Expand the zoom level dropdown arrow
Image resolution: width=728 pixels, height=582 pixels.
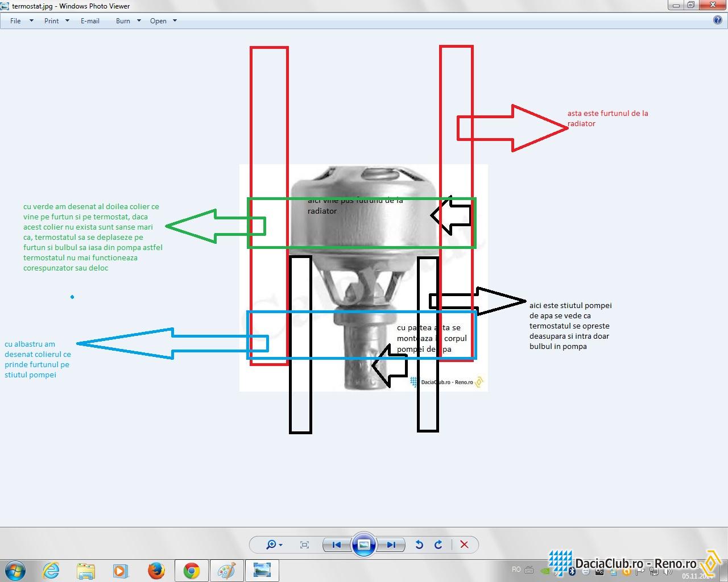[x=280, y=545]
